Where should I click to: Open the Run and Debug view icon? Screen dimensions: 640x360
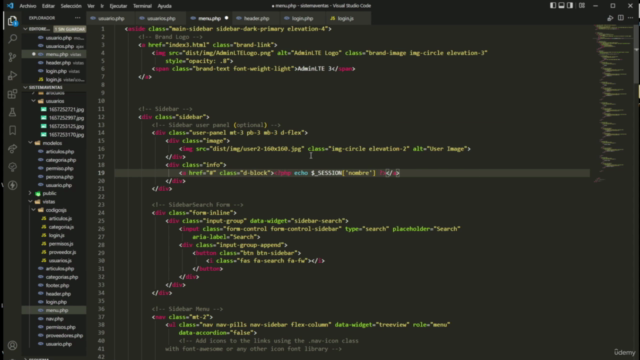[12, 76]
